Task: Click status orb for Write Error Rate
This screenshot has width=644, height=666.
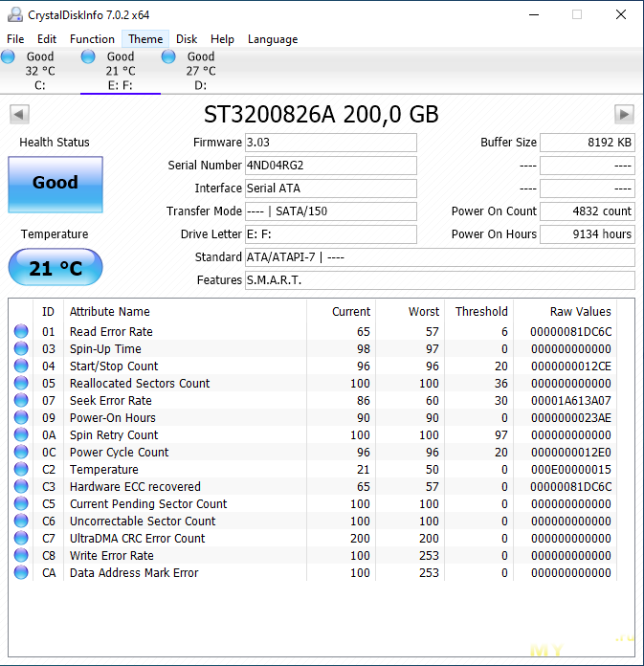Action: tap(21, 555)
